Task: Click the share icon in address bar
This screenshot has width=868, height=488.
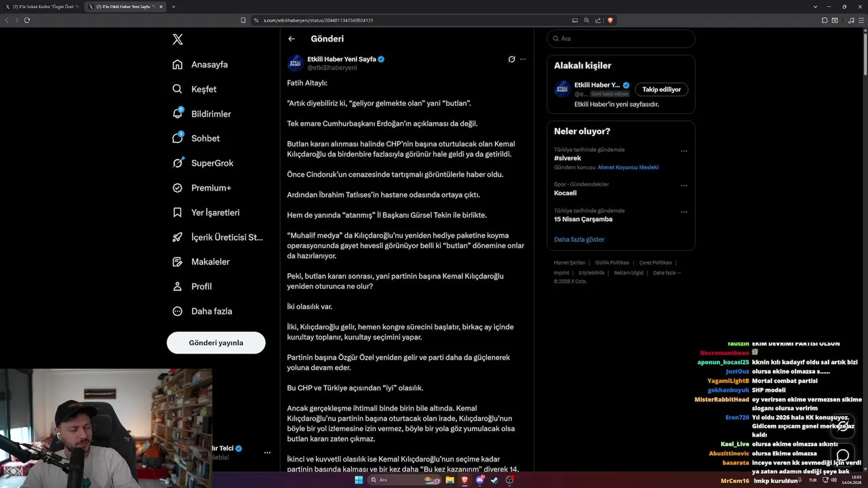Action: (599, 20)
